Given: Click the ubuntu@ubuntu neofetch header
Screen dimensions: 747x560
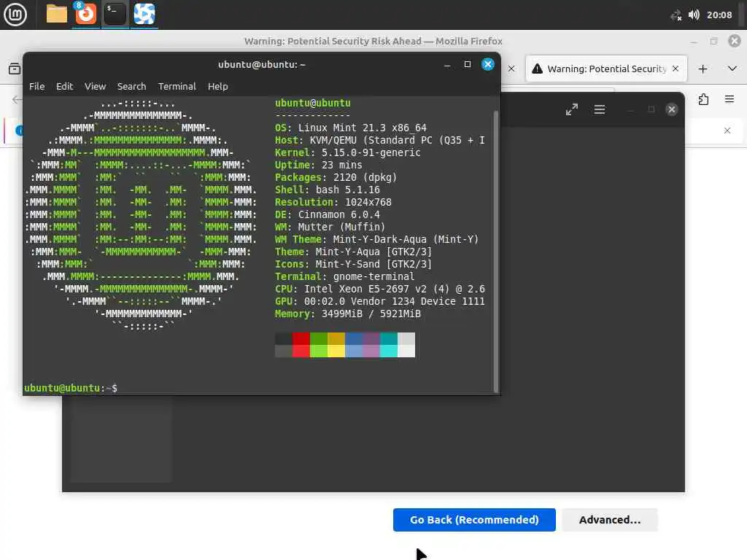Looking at the screenshot, I should pos(312,103).
